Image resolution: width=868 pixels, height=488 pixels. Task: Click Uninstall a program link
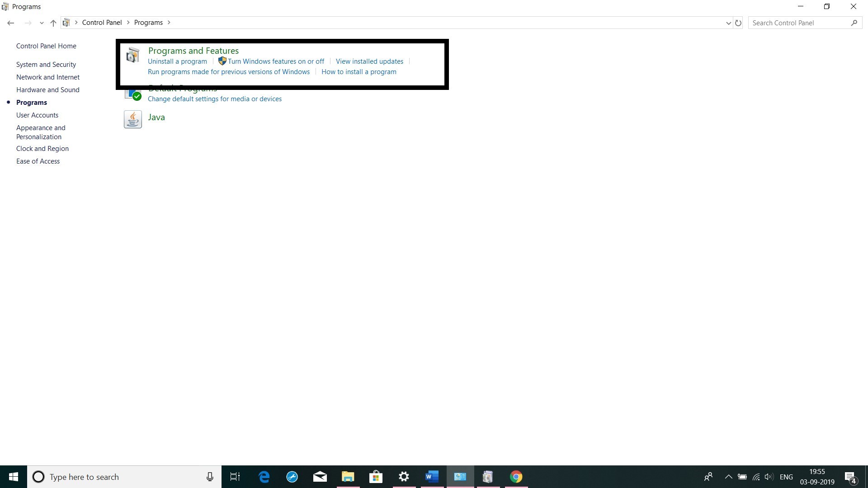[177, 61]
